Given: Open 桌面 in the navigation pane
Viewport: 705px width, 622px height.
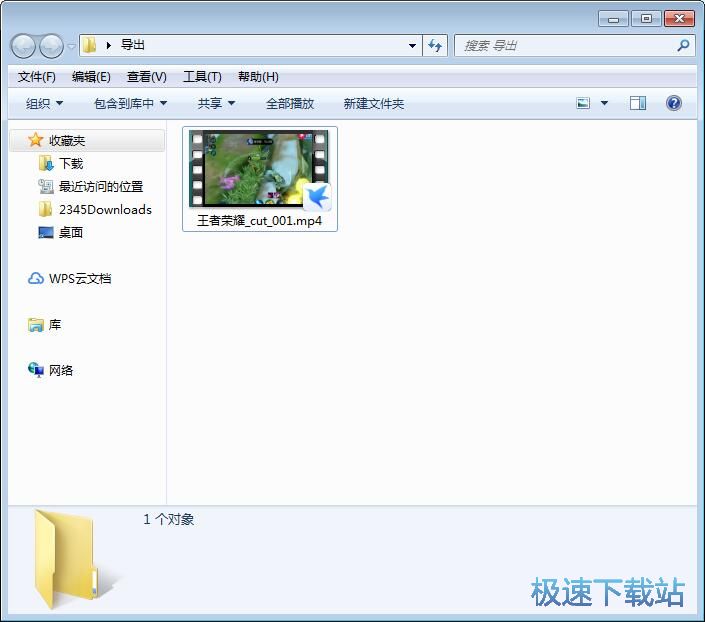Looking at the screenshot, I should [x=71, y=233].
